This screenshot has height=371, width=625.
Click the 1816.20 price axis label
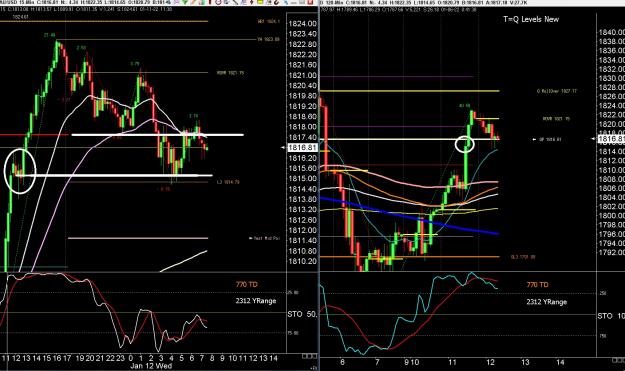303,158
